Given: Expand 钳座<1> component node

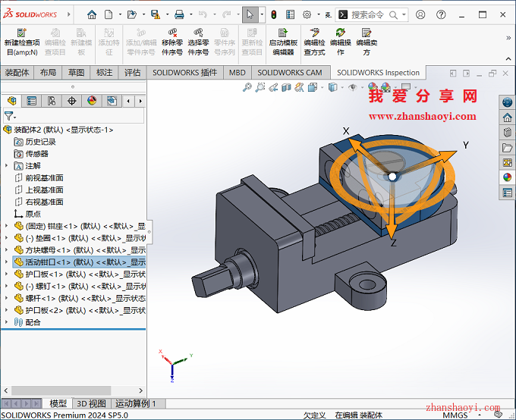Looking at the screenshot, I should 6,226.
